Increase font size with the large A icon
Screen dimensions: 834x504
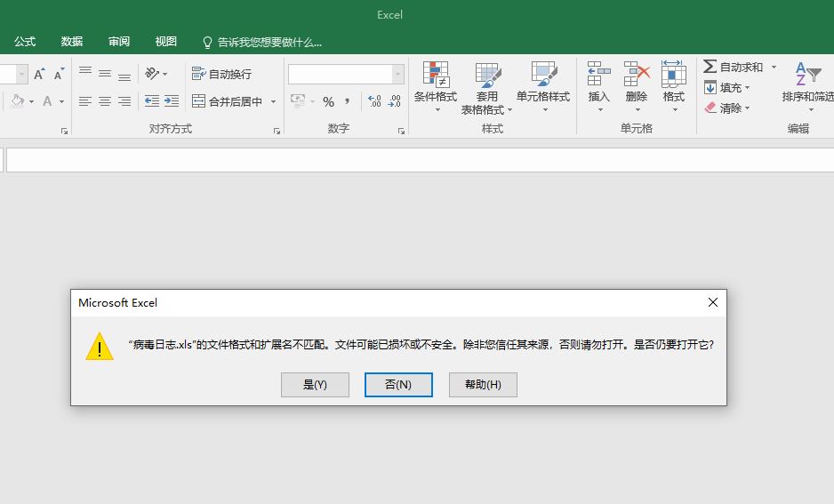(x=39, y=74)
